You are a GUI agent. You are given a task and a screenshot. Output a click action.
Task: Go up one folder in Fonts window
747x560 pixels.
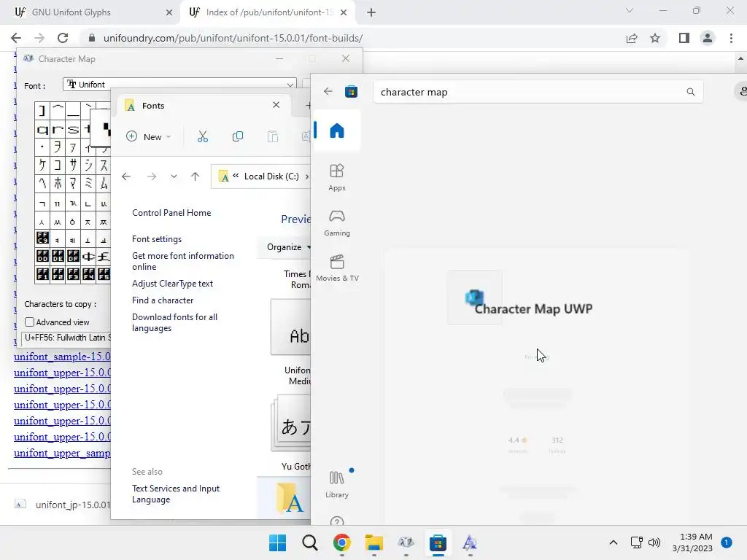(x=195, y=176)
